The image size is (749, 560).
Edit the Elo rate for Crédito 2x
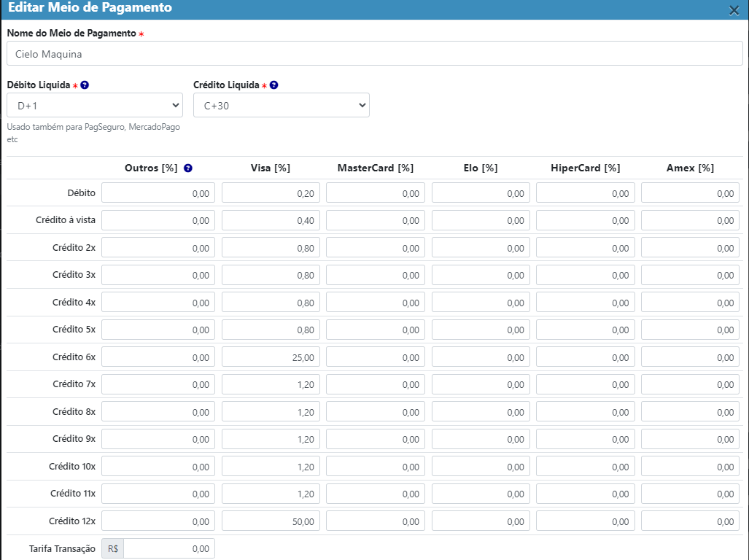pos(481,248)
